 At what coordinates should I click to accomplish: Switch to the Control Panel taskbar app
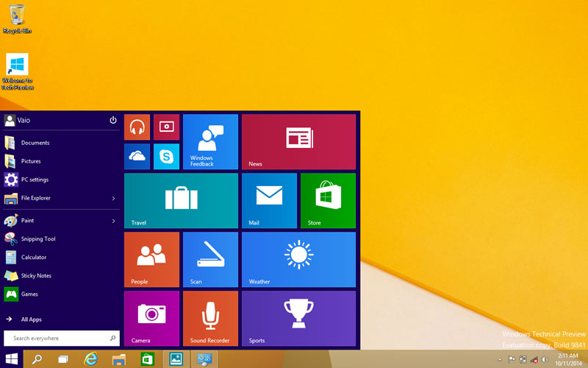[204, 359]
